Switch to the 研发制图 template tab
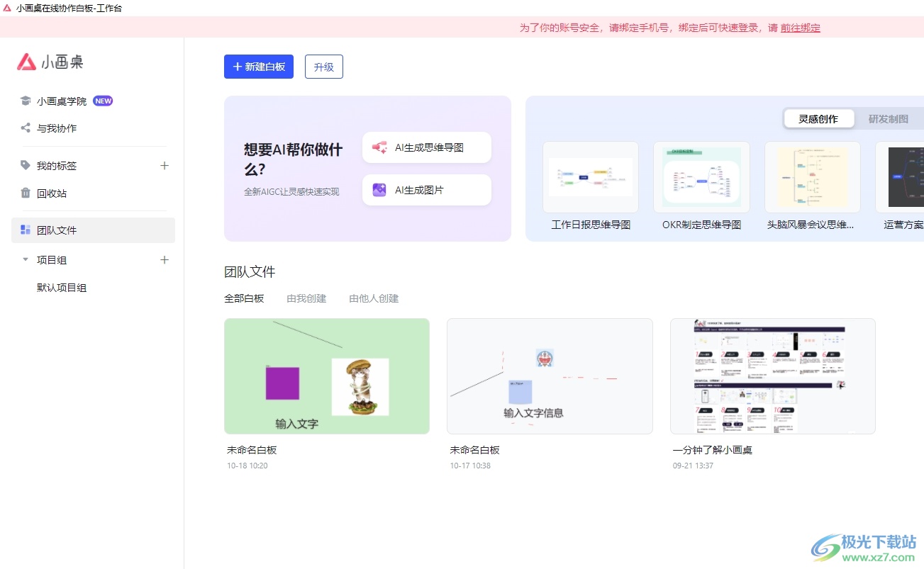This screenshot has height=569, width=924. tap(889, 119)
